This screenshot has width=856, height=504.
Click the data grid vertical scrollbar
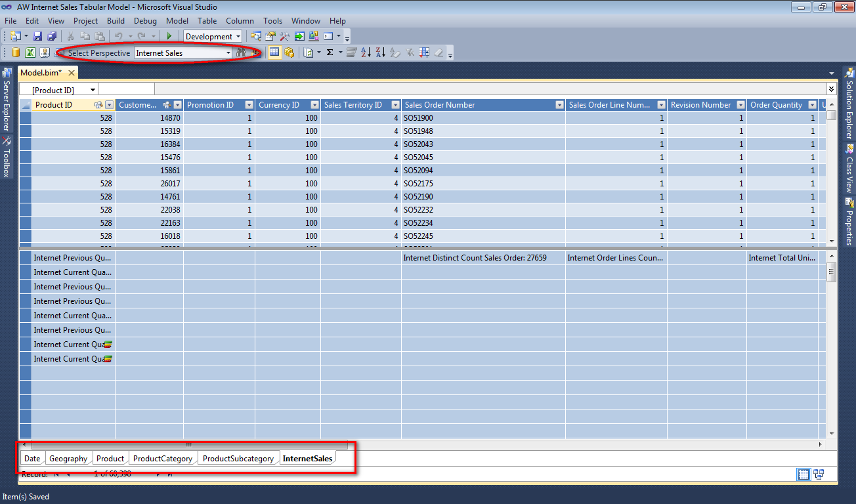tap(832, 174)
